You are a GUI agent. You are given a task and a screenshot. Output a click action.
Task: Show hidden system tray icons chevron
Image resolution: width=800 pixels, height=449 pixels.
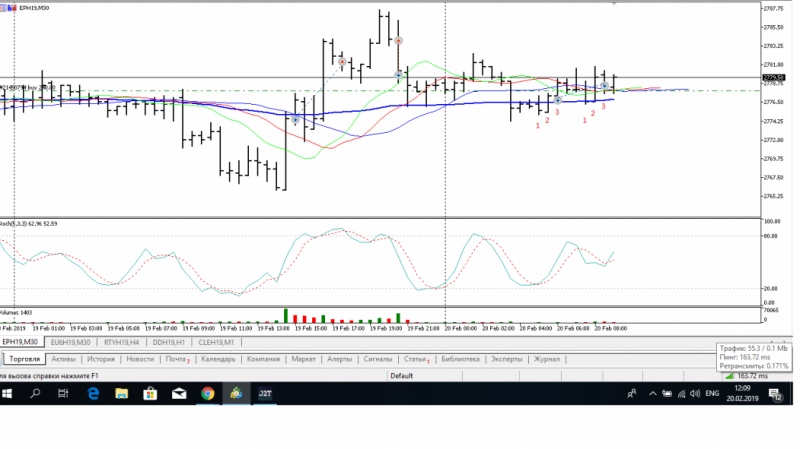coord(653,393)
